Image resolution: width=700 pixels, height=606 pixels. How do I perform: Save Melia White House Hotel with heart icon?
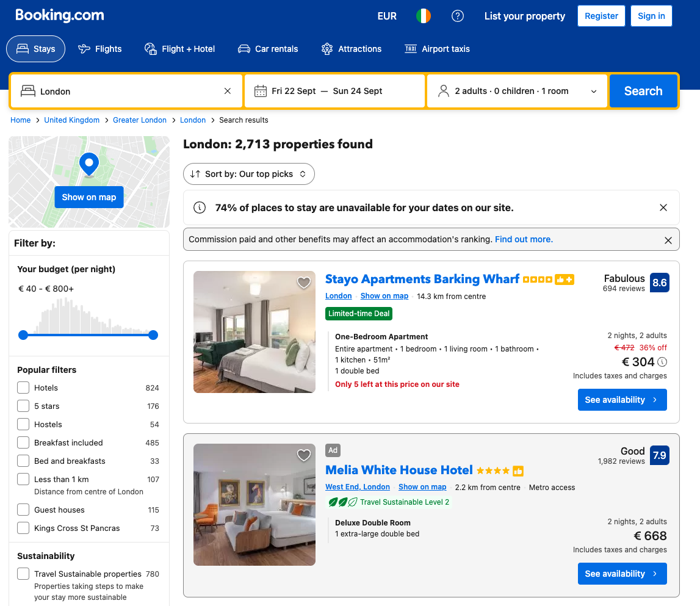[x=304, y=455]
